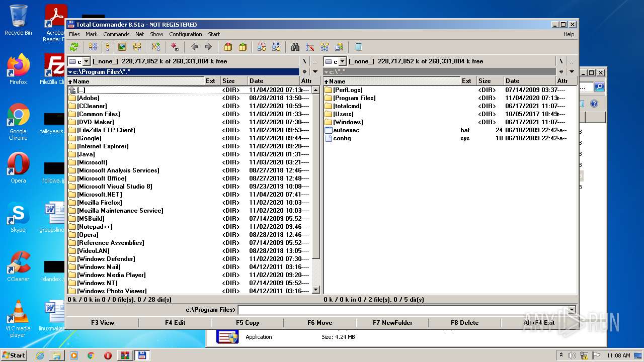Viewport: 644px width, 362px height.
Task: Open the URL new FTP connection icon
Action: tap(276, 47)
